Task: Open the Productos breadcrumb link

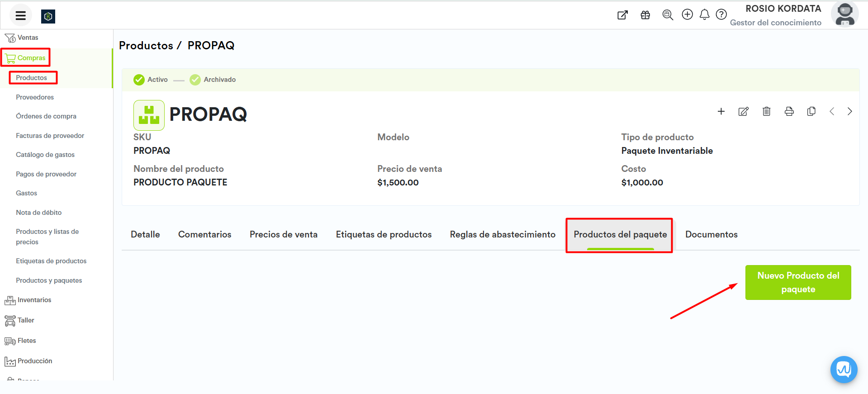Action: coord(146,46)
